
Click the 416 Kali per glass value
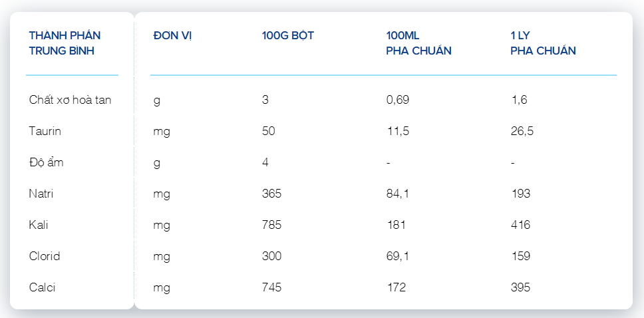pyautogui.click(x=520, y=225)
